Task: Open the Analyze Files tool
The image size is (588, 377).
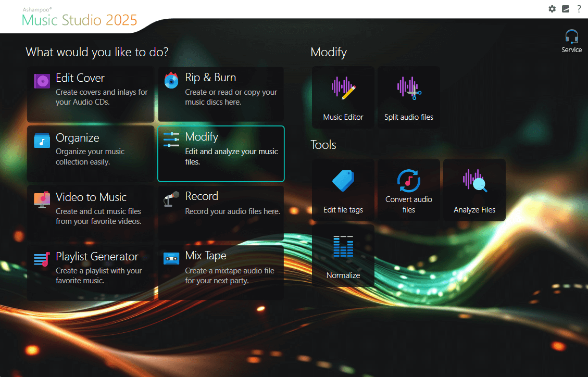Action: click(x=474, y=190)
